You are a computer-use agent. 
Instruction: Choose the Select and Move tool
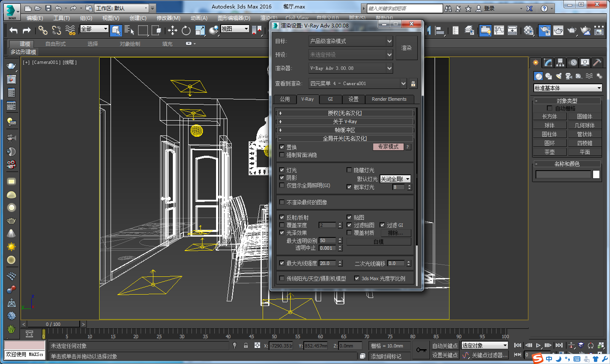(172, 30)
